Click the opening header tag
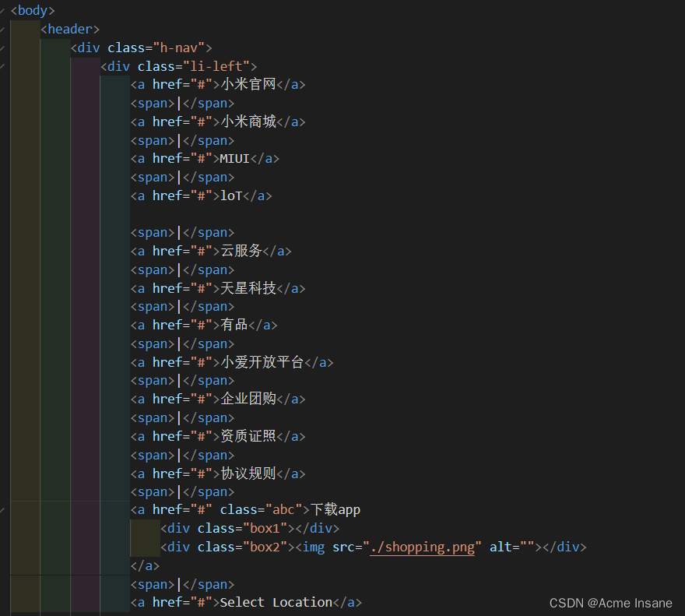The height and width of the screenshot is (616, 685). (x=70, y=30)
